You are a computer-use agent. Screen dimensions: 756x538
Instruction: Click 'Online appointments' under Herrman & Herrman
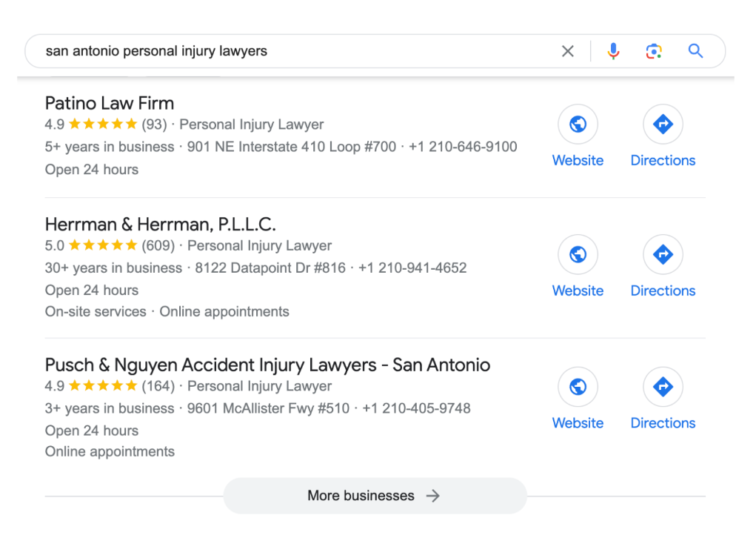224,312
